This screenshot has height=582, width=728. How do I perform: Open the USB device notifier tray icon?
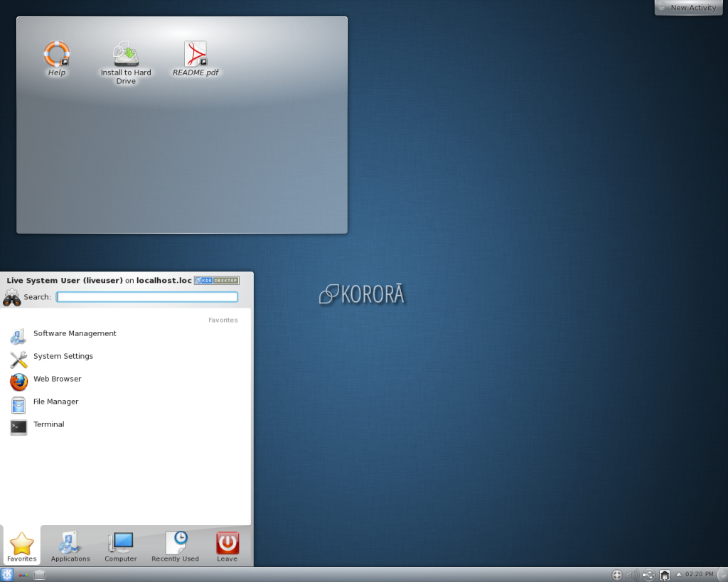click(x=648, y=575)
